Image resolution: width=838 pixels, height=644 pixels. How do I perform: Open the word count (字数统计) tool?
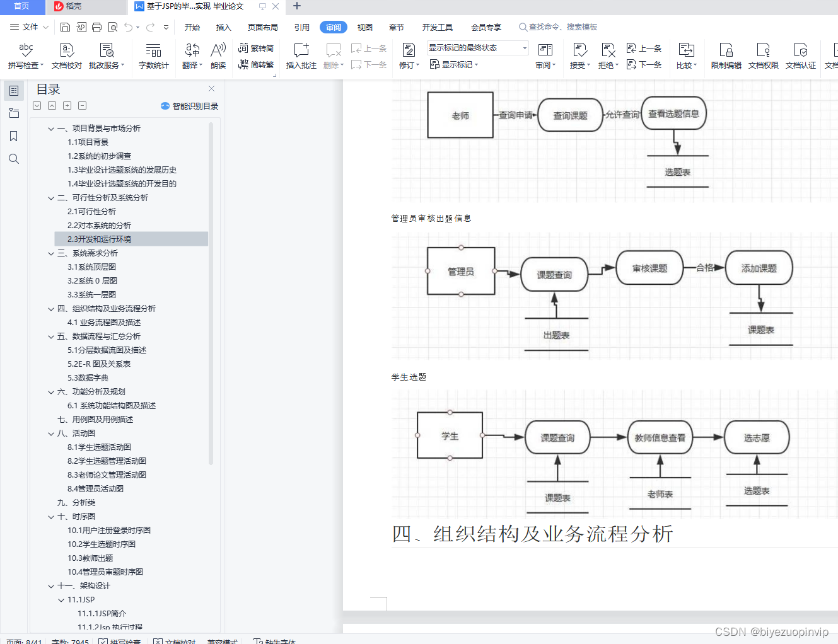pyautogui.click(x=153, y=55)
